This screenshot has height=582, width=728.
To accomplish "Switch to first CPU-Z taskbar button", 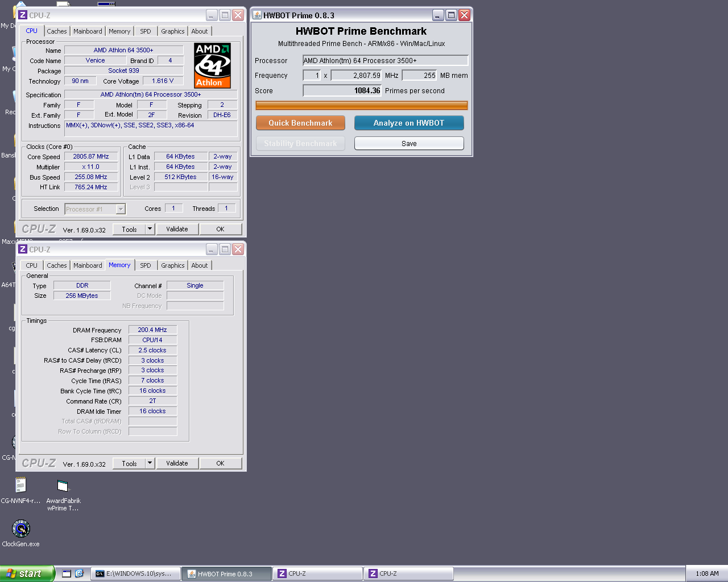I will click(317, 573).
